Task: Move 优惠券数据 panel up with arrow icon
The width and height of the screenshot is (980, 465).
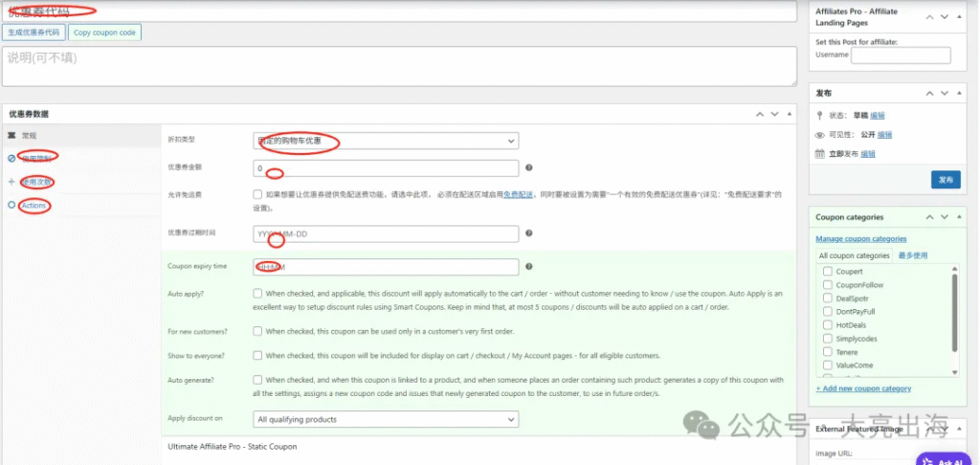Action: coord(761,114)
